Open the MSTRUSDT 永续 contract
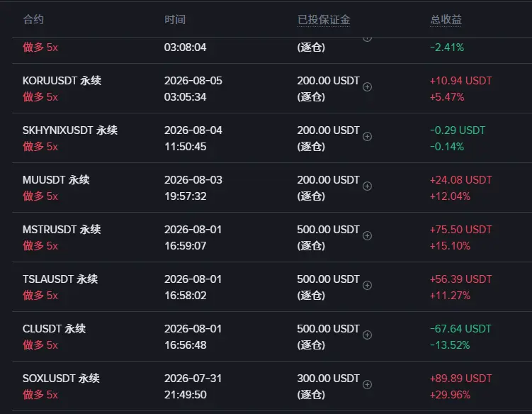The image size is (532, 414). coord(62,229)
